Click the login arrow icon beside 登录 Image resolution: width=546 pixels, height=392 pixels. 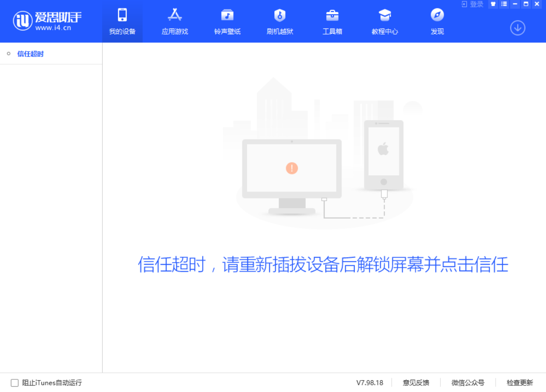pyautogui.click(x=464, y=4)
